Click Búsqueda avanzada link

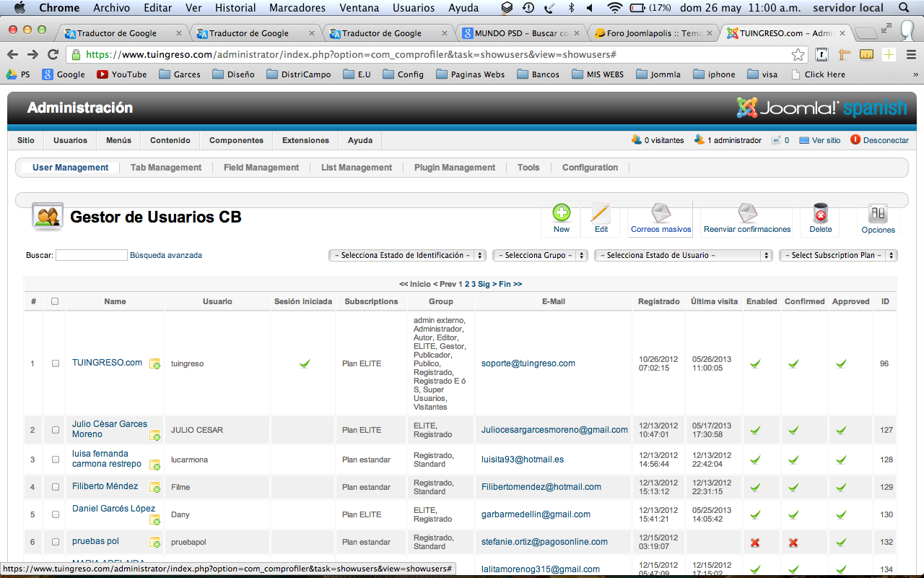tap(166, 255)
